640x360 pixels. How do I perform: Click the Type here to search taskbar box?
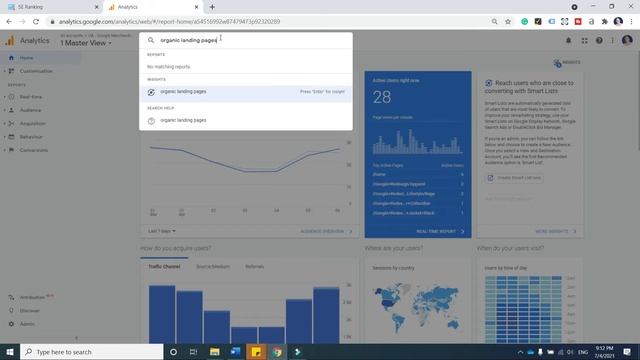tap(91, 352)
